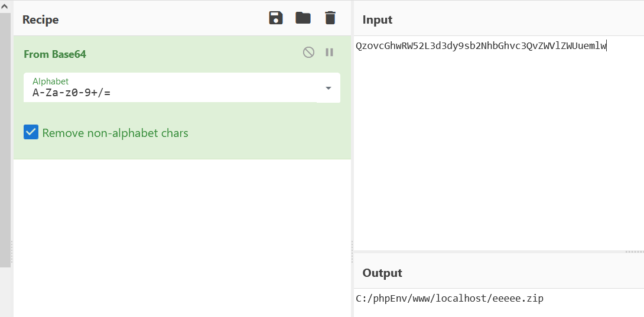Disable the From Base64 operation
The image size is (644, 317).
point(308,52)
